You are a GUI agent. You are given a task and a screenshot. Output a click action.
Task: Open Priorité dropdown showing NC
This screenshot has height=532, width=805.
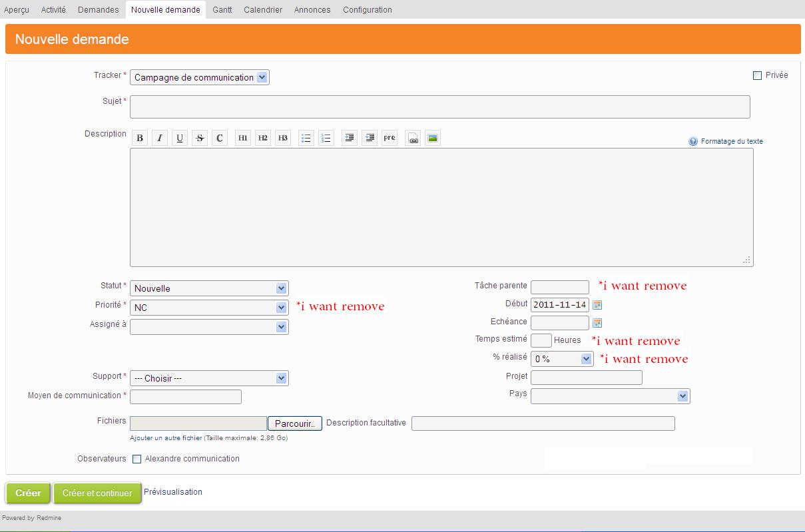point(209,308)
